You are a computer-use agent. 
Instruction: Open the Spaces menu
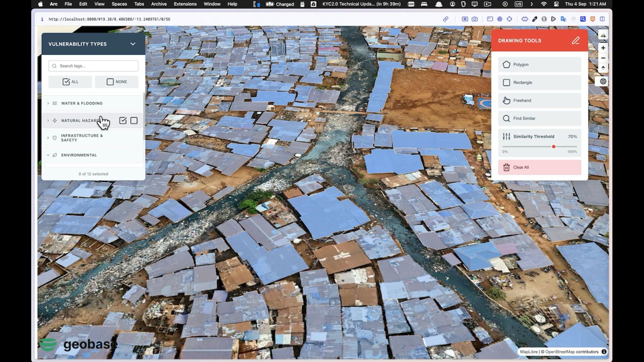coord(119,4)
